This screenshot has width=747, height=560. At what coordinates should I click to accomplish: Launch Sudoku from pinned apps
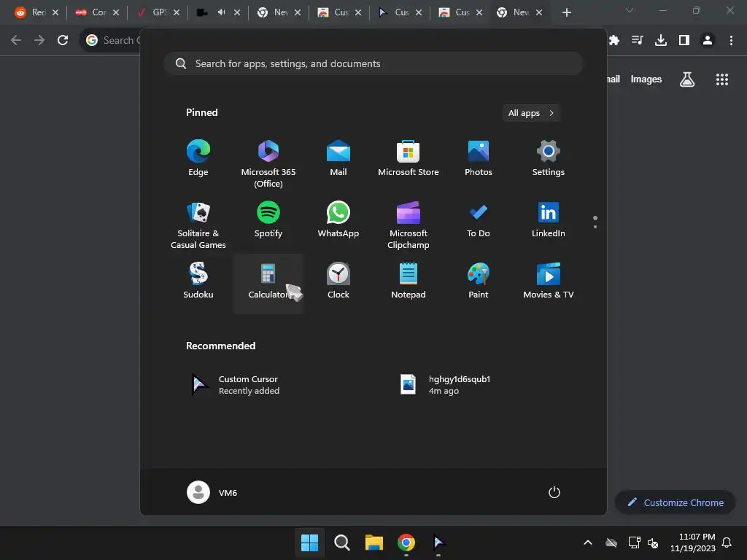(198, 281)
